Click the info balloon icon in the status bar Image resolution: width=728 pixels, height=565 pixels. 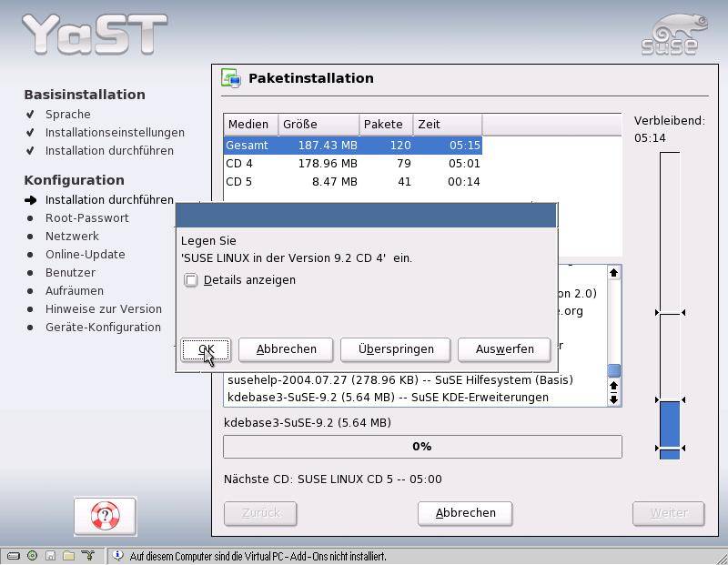[118, 555]
